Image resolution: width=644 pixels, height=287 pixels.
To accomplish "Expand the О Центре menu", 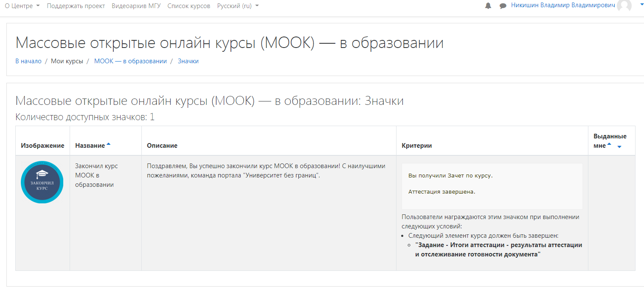I will (x=19, y=6).
